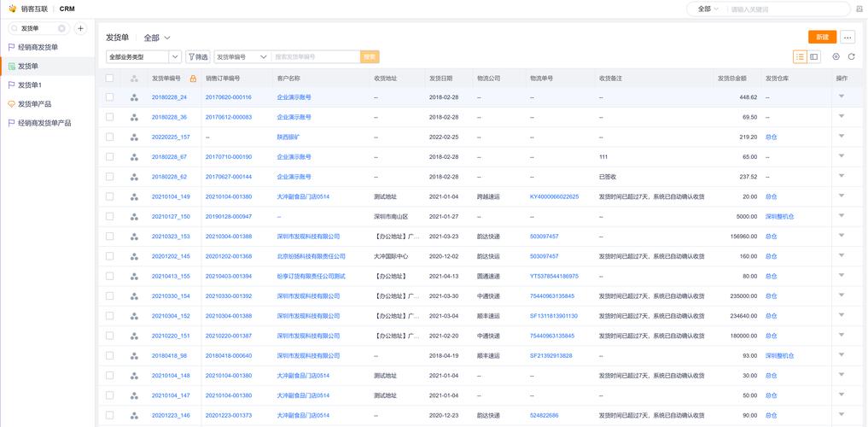Image resolution: width=868 pixels, height=427 pixels.
Task: Click the orange 搜索 button
Action: coord(370,56)
